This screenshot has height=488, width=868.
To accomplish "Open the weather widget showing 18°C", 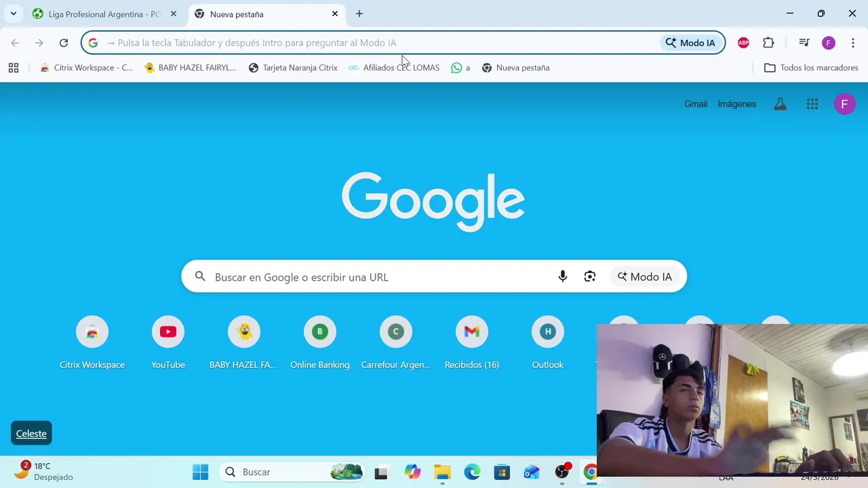I will click(44, 471).
